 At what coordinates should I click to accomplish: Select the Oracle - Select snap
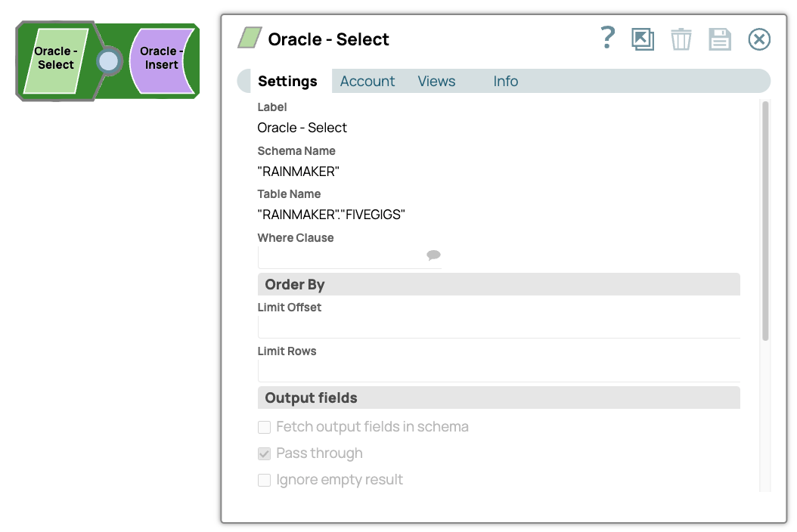(55, 59)
